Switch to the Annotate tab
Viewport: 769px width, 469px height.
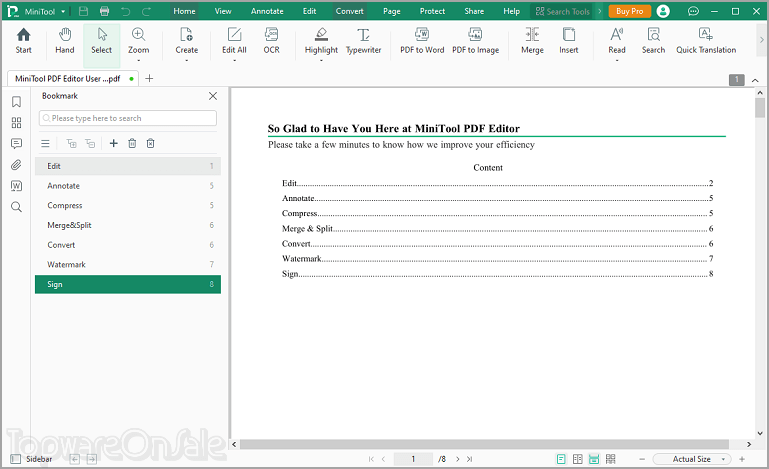(x=267, y=11)
